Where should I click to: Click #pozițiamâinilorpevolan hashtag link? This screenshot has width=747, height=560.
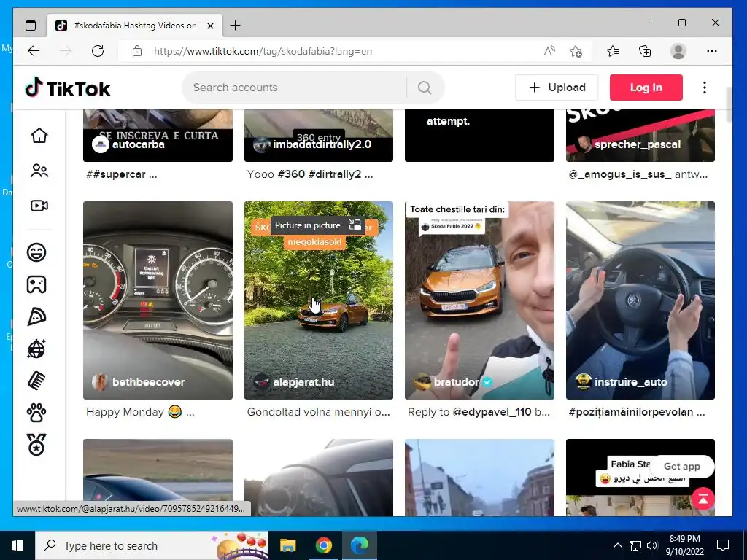point(631,412)
